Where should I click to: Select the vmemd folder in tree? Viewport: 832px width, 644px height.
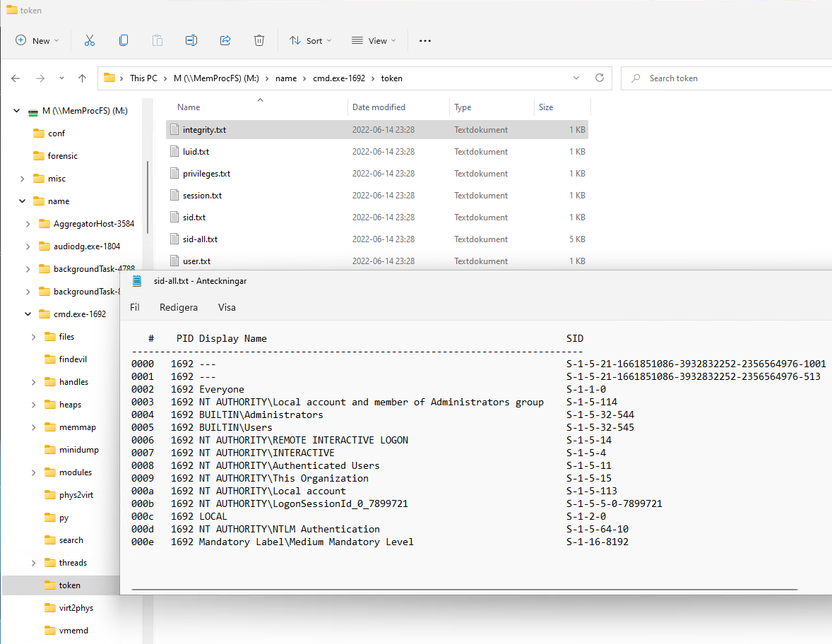(x=73, y=631)
